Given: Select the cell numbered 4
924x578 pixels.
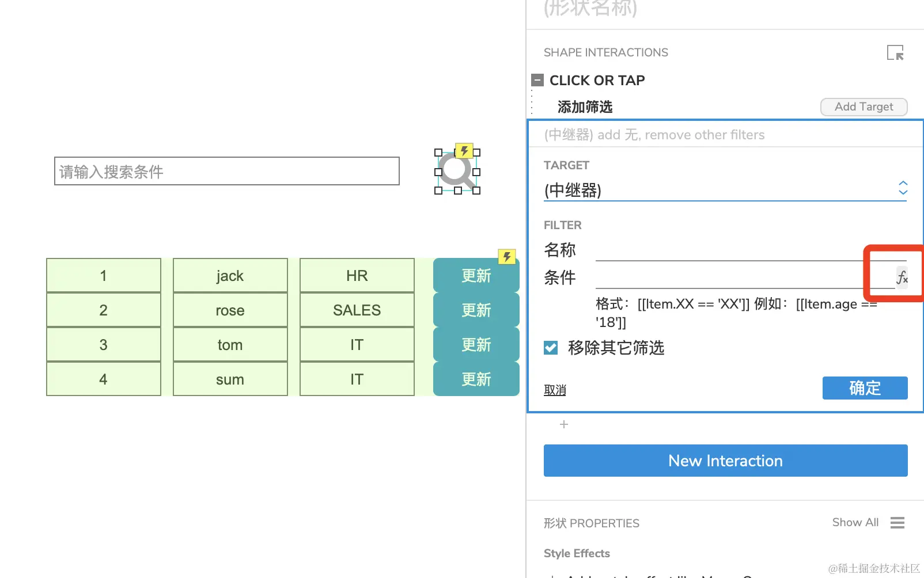Looking at the screenshot, I should tap(104, 379).
